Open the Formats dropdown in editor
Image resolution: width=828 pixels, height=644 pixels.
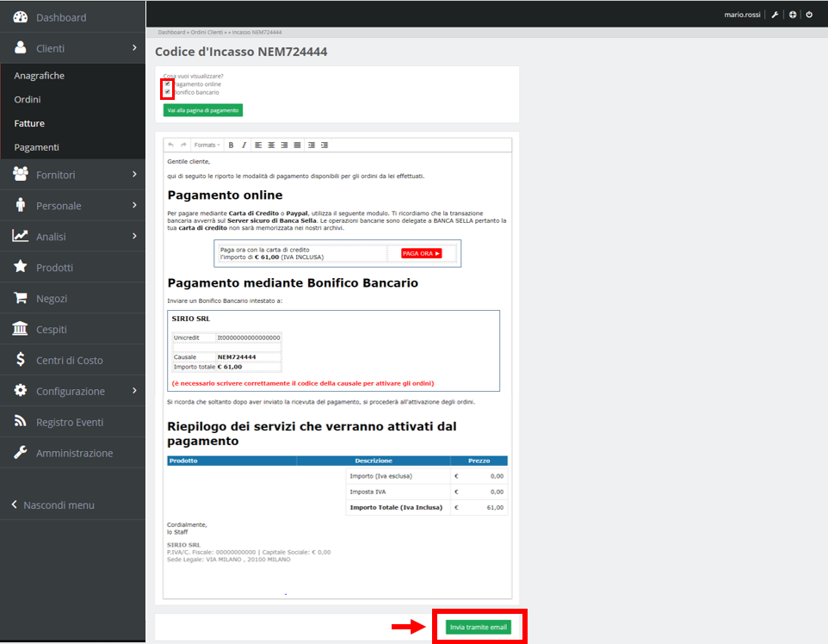(207, 145)
